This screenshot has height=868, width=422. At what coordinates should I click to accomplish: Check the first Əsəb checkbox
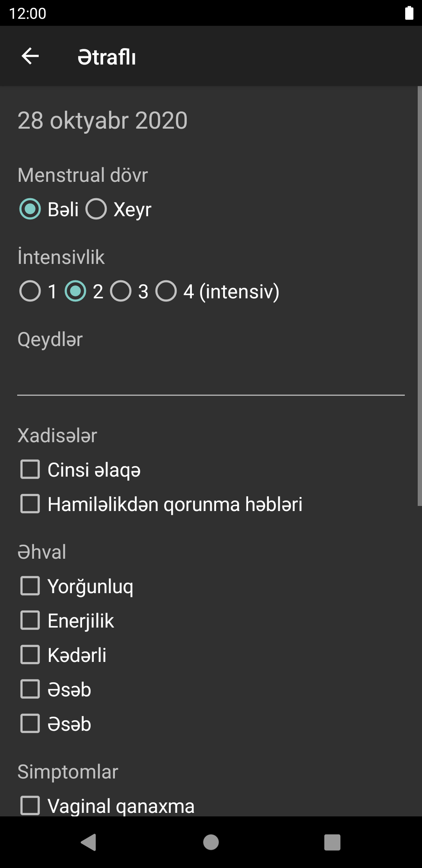pos(30,689)
